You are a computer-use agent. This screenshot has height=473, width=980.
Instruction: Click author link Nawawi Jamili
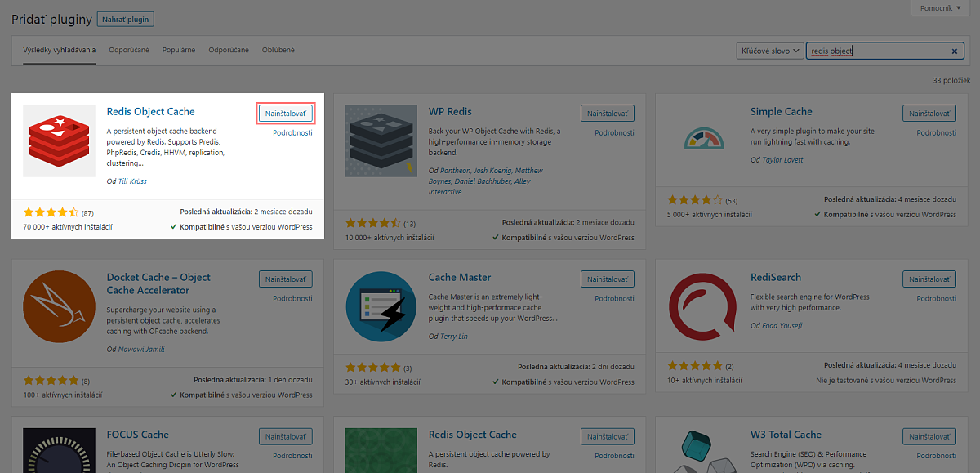click(141, 350)
